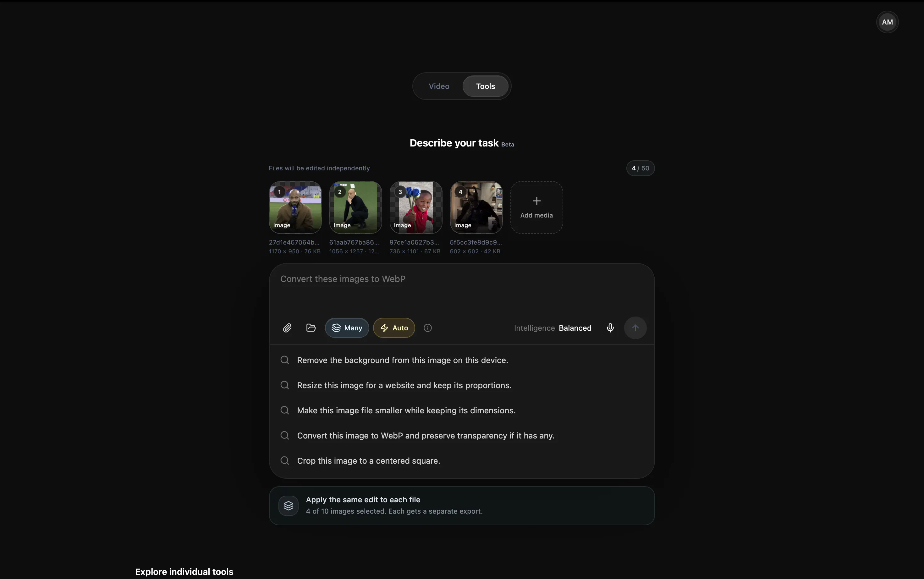Choose Remove the background from this image suggestion
This screenshot has height=579, width=924.
coord(462,360)
